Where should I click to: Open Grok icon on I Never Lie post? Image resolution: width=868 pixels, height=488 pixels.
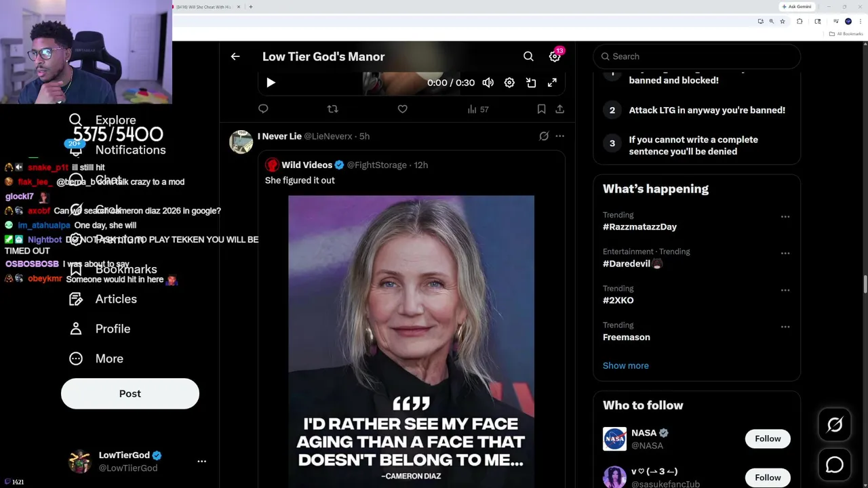click(544, 136)
